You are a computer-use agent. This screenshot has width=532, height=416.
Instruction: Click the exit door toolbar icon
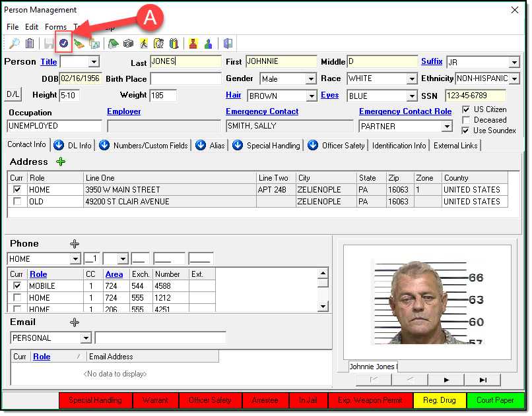click(x=228, y=44)
